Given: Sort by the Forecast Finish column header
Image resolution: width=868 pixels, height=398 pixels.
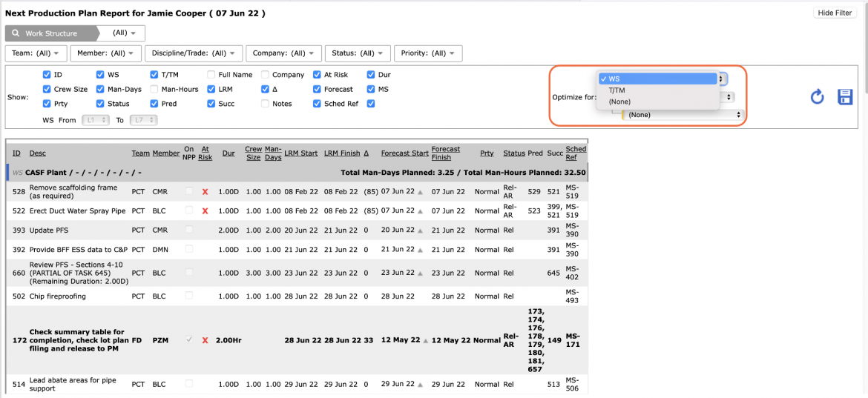Looking at the screenshot, I should [446, 153].
